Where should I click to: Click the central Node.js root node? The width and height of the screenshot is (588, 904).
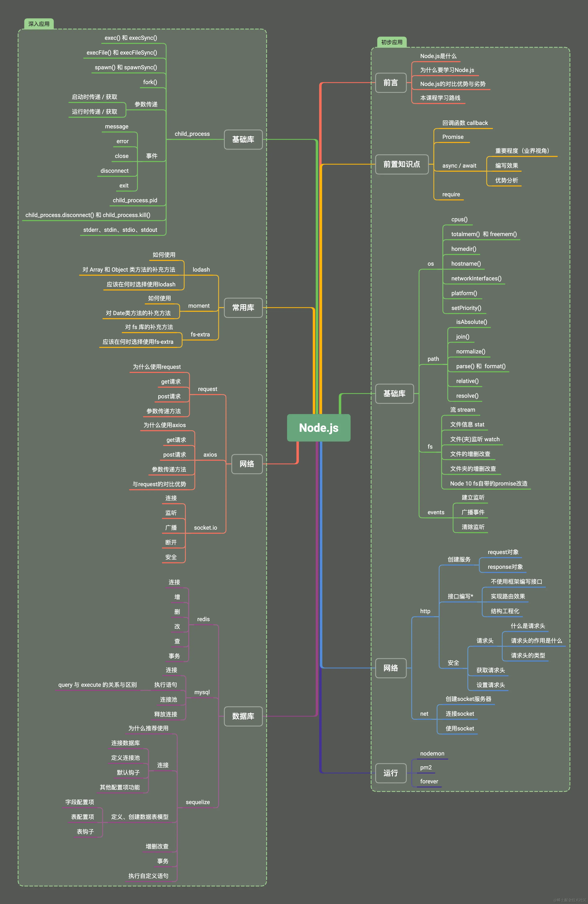(x=318, y=428)
